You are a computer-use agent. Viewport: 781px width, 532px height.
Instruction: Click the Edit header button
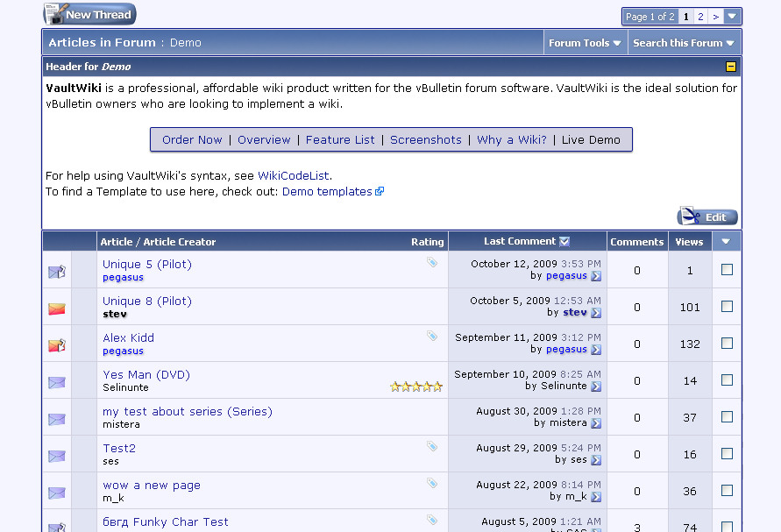(x=707, y=216)
